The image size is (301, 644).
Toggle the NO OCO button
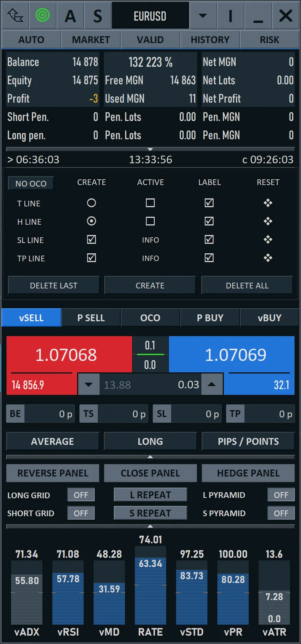pos(31,184)
